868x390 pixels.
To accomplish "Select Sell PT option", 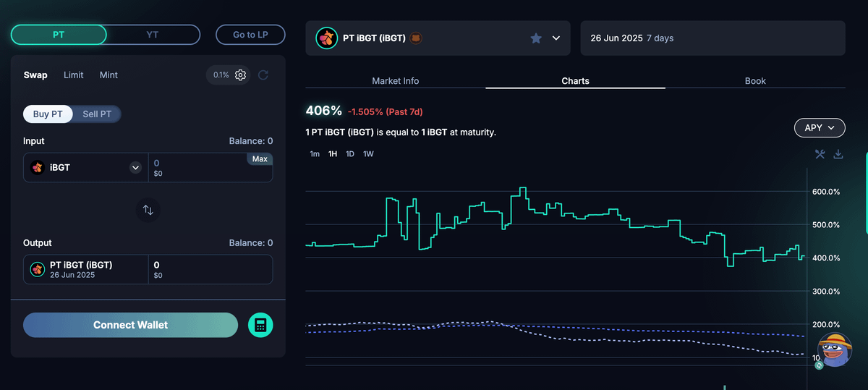I will point(97,114).
